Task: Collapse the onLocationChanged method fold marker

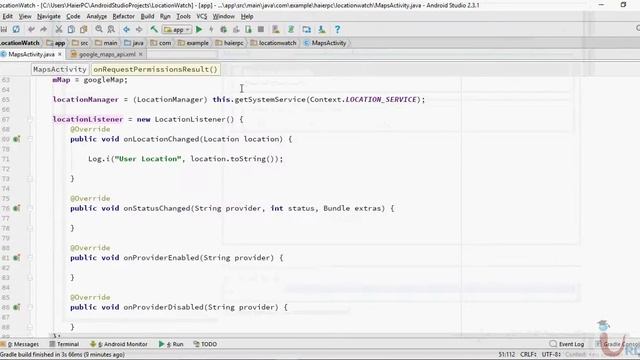Action: tap(30, 139)
